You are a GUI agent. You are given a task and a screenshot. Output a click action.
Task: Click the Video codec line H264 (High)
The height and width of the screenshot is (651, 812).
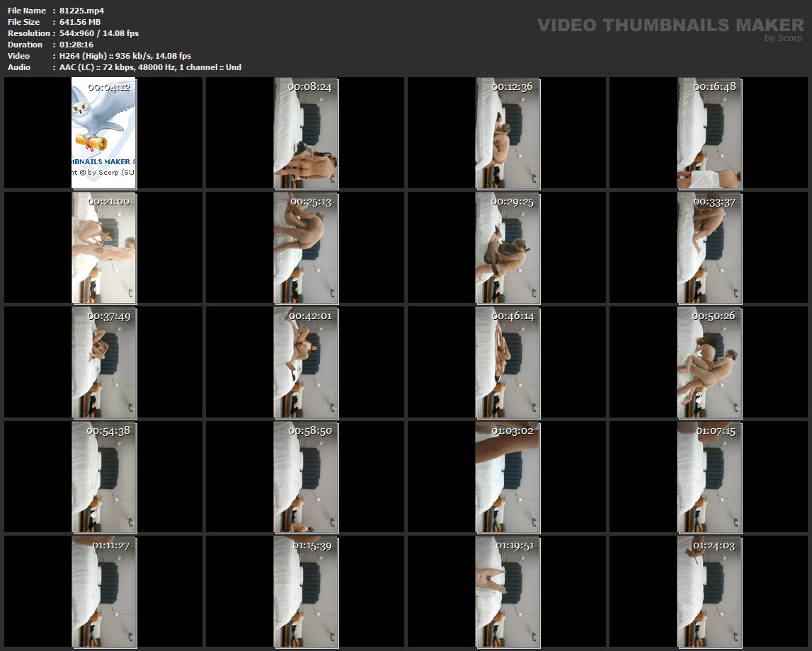125,56
